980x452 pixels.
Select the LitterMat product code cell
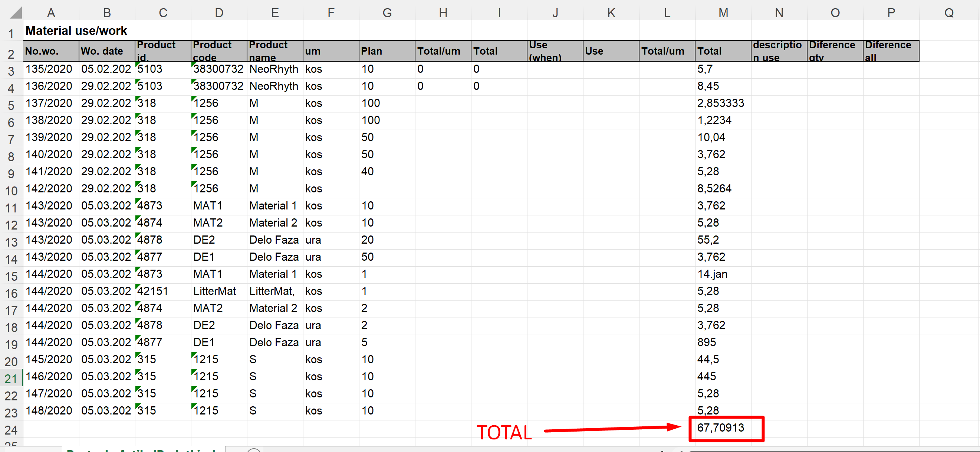(x=214, y=291)
